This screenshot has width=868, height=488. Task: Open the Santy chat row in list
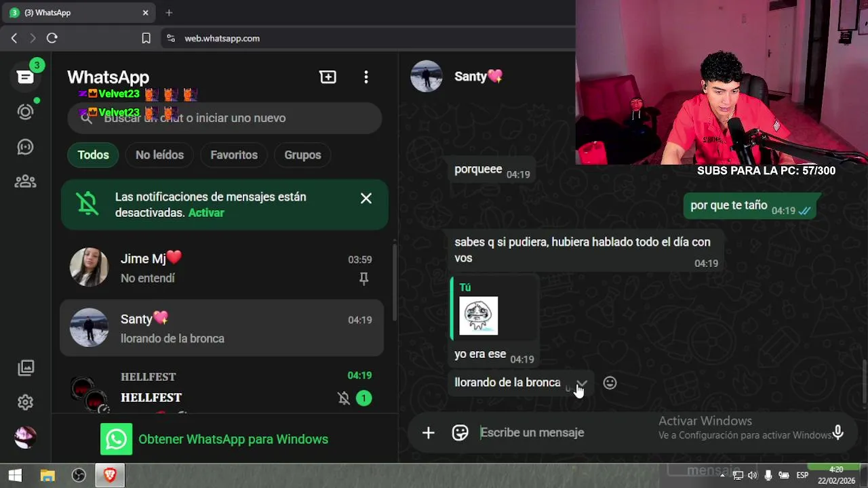(222, 328)
